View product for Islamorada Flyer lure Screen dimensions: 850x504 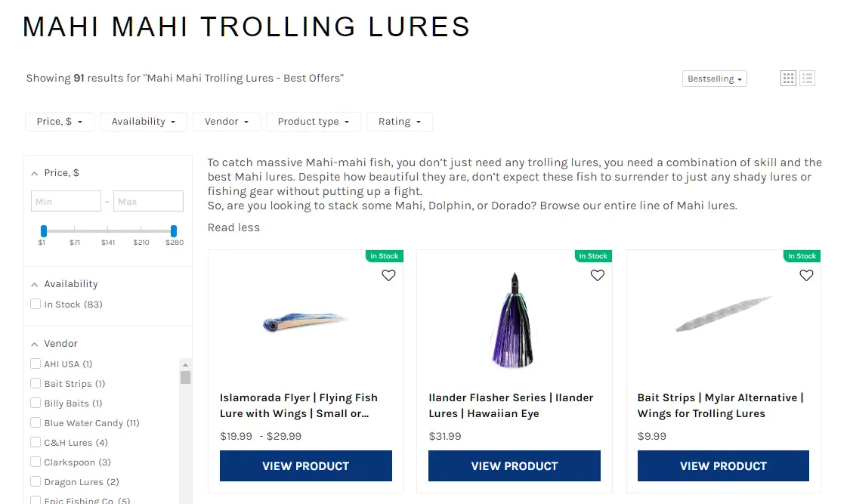306,465
